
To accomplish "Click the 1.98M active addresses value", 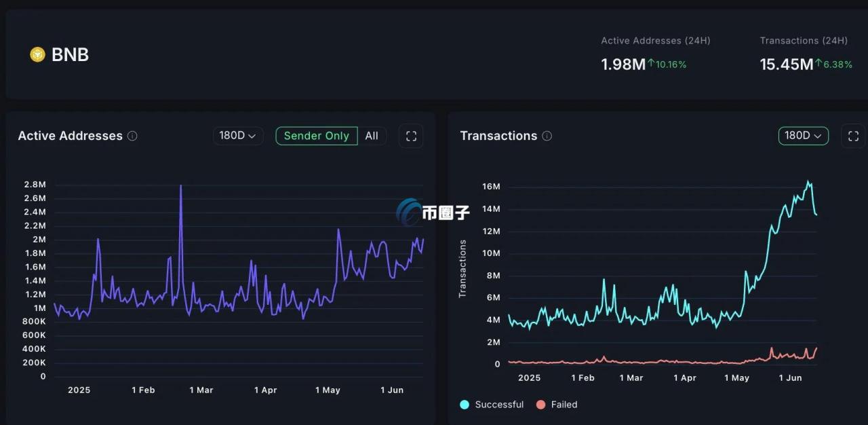I will (623, 64).
